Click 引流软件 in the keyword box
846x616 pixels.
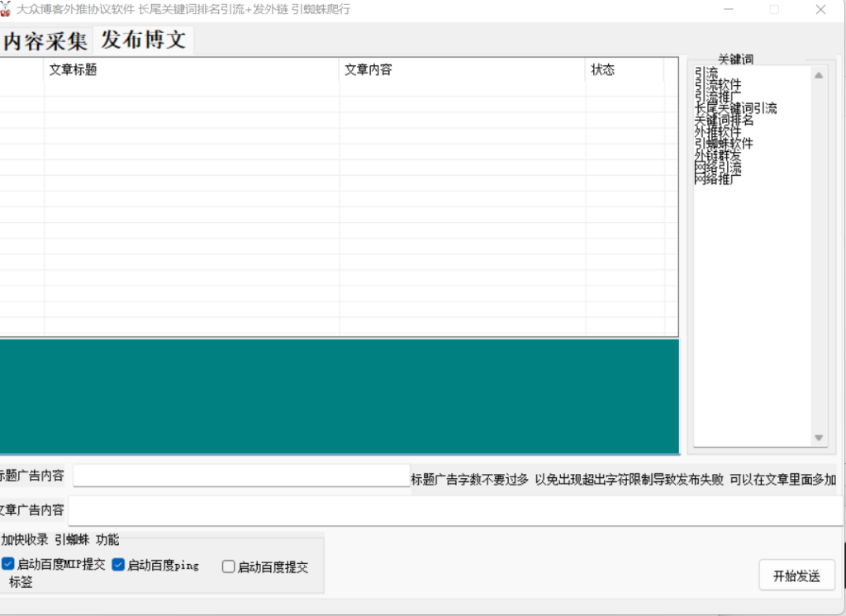pos(718,85)
